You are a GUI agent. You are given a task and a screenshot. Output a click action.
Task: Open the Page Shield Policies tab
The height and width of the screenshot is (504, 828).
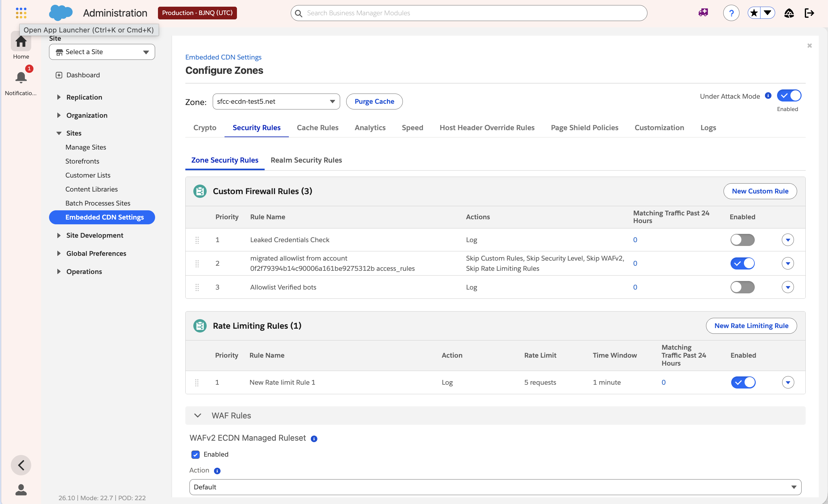[584, 128]
